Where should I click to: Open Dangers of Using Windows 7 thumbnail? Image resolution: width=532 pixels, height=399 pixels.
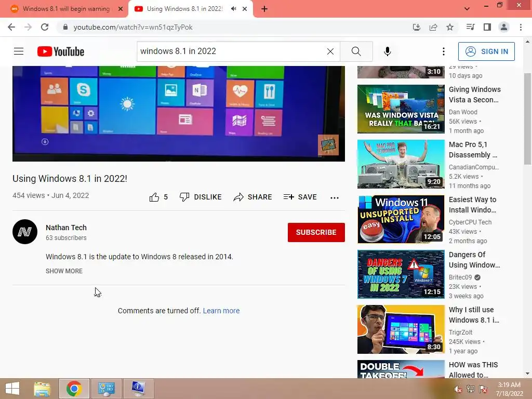point(401,274)
